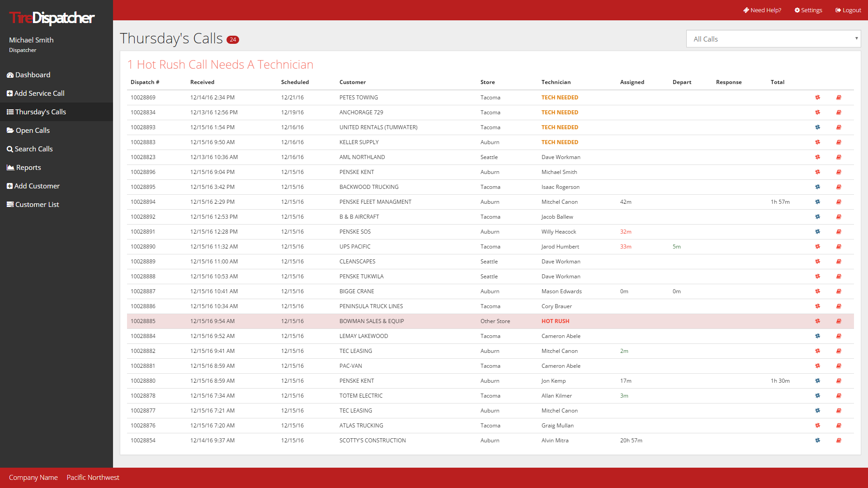Open the book icon for PENSKE TUKWILA
The width and height of the screenshot is (868, 488).
click(839, 277)
